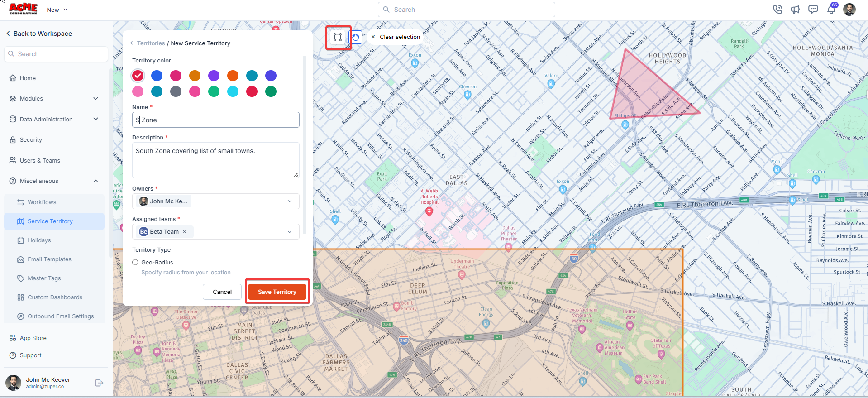Pick the cyan territory color swatch
Viewport: 868px width, 398px height.
tap(233, 91)
